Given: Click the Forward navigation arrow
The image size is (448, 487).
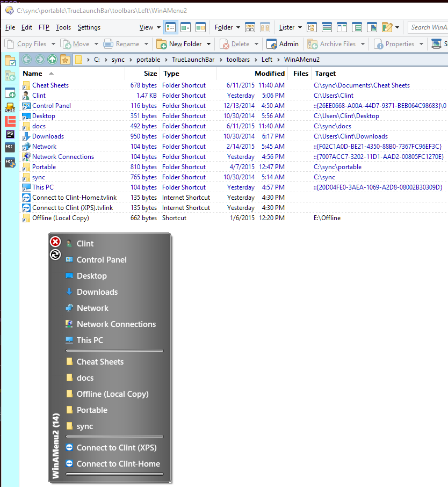Looking at the screenshot, I should click(39, 60).
